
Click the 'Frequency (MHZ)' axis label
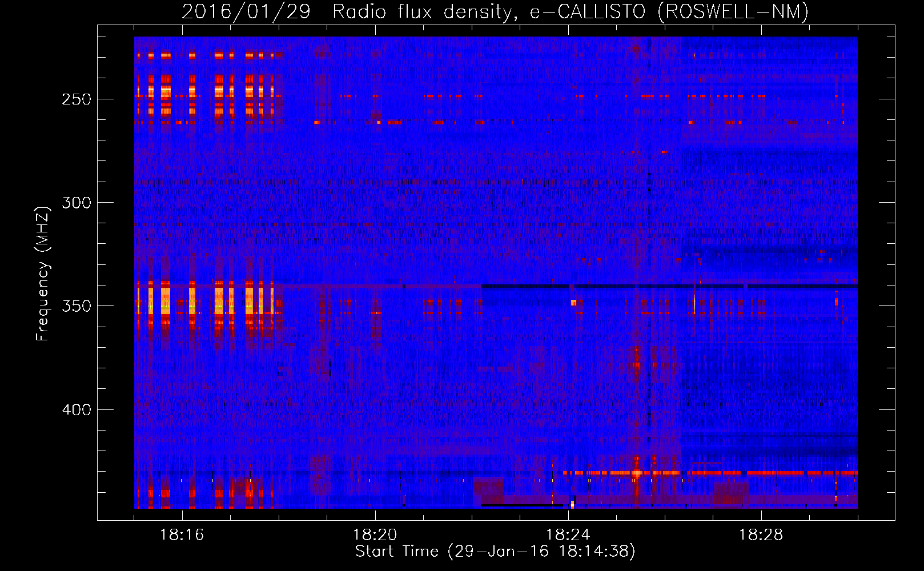pos(43,274)
